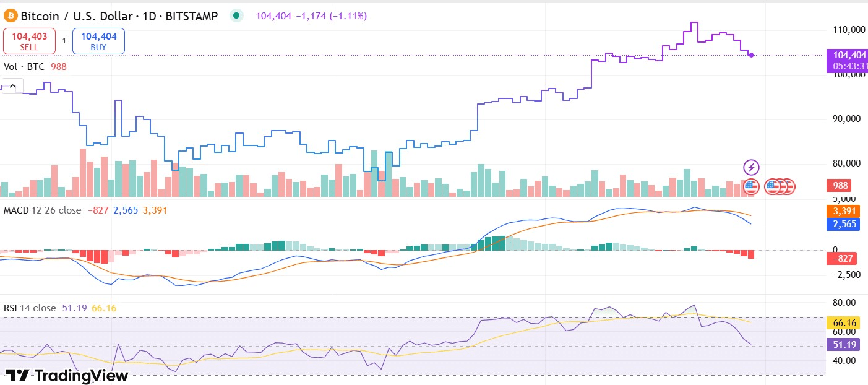The width and height of the screenshot is (868, 385).
Task: Collapse the price pane using the chevron arrow
Action: click(x=12, y=86)
